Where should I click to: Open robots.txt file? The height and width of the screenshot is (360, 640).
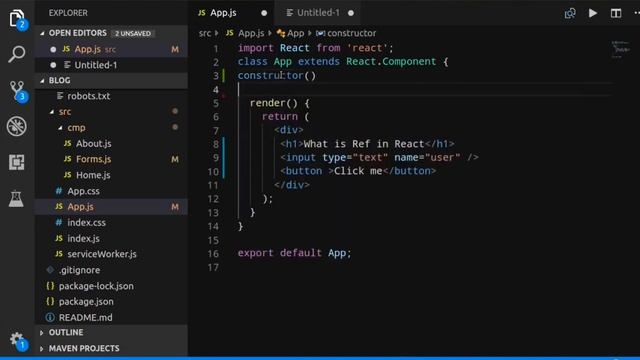(x=89, y=96)
